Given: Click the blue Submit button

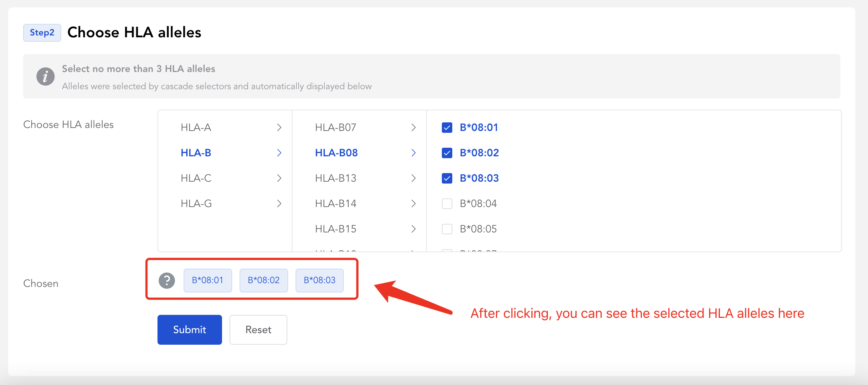Looking at the screenshot, I should pos(190,330).
